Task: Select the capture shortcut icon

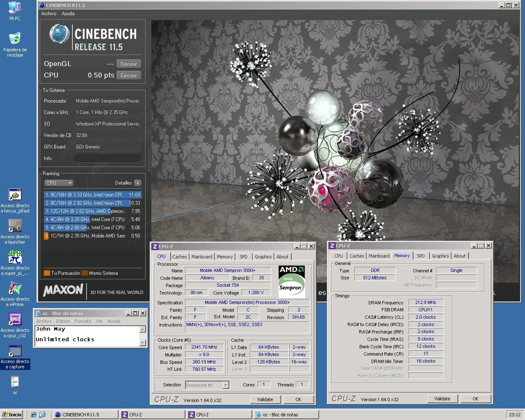Action: [15, 351]
